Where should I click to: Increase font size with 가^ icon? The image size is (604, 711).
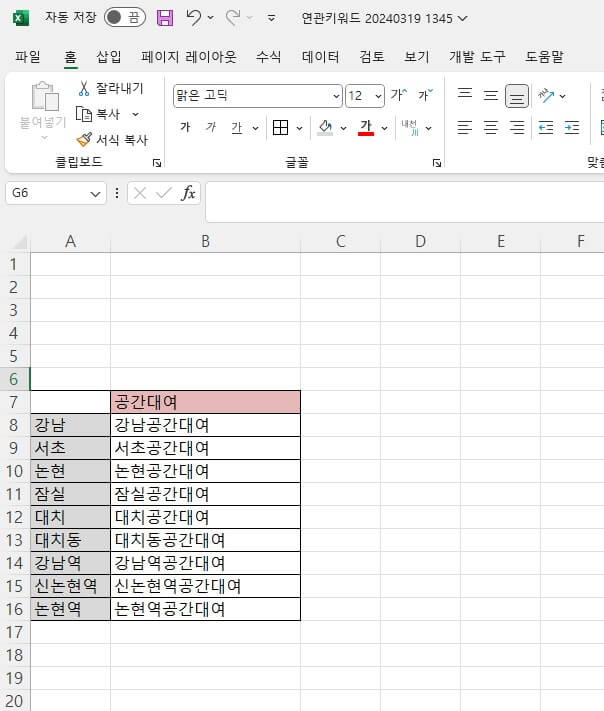point(399,95)
